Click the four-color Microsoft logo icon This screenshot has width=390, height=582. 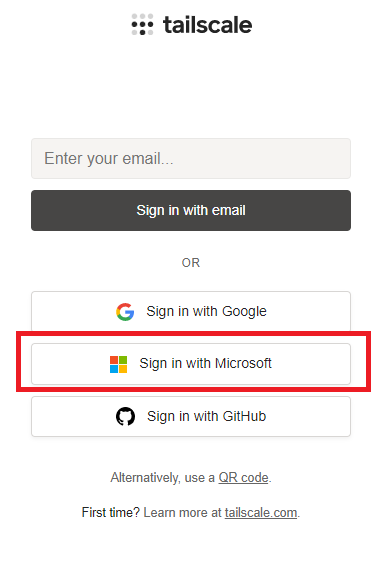(118, 364)
